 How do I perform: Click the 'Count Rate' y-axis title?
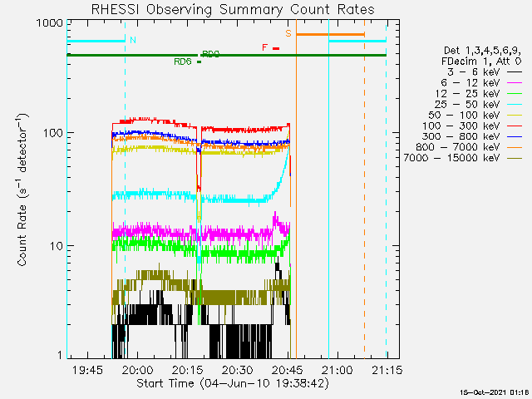(22, 190)
